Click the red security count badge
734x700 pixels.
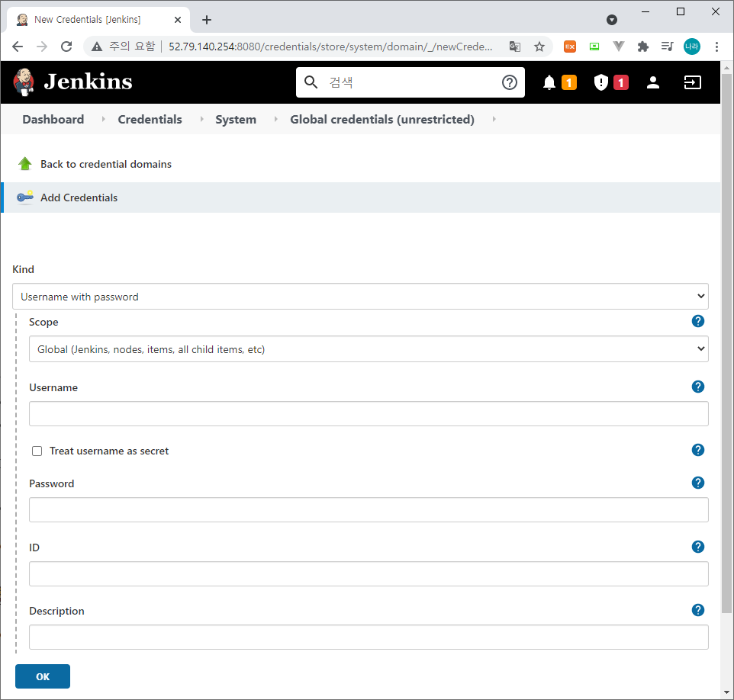coord(621,82)
